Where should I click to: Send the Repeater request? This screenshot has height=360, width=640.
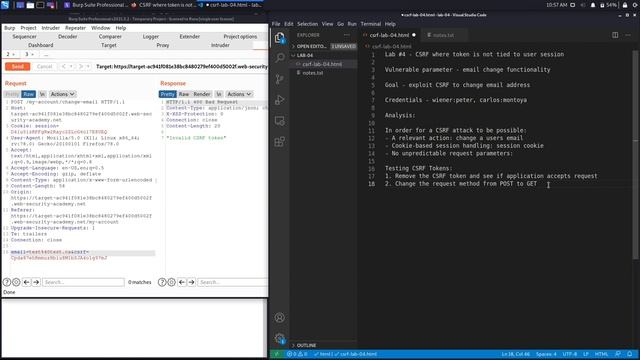(x=18, y=66)
